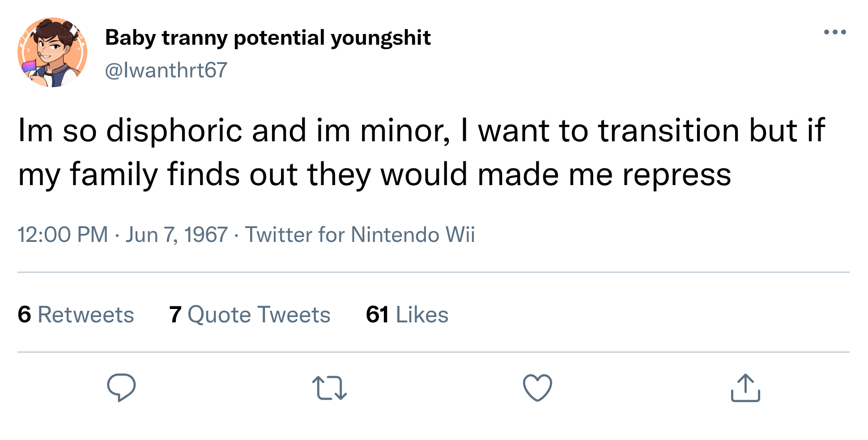Screen dimensions: 868x440
Task: Open the cartoon profile avatar
Action: pyautogui.click(x=52, y=52)
